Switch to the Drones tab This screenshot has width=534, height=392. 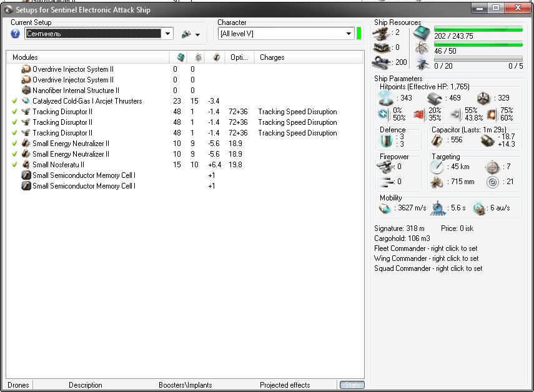18,385
